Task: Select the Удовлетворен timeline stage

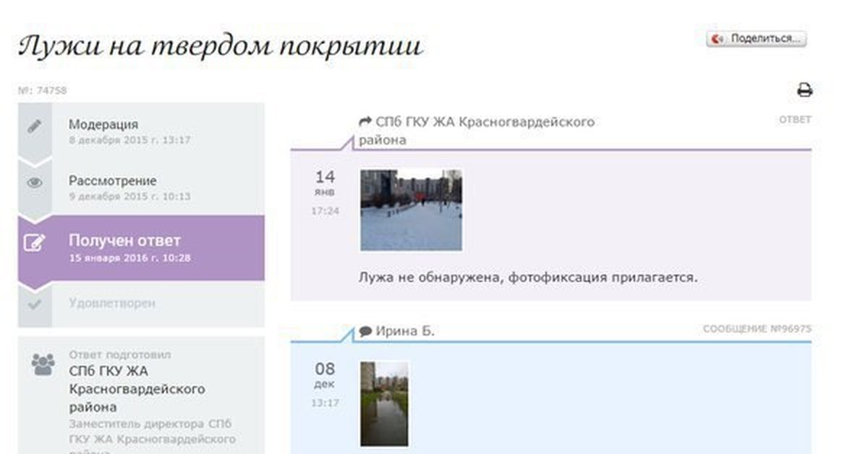Action: (112, 304)
